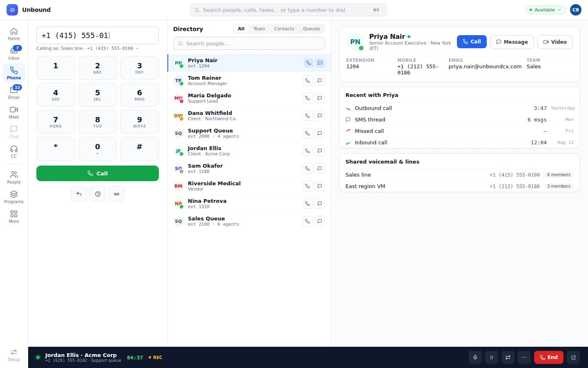Open People in the sidebar
Image resolution: width=588 pixels, height=368 pixels.
click(x=14, y=177)
